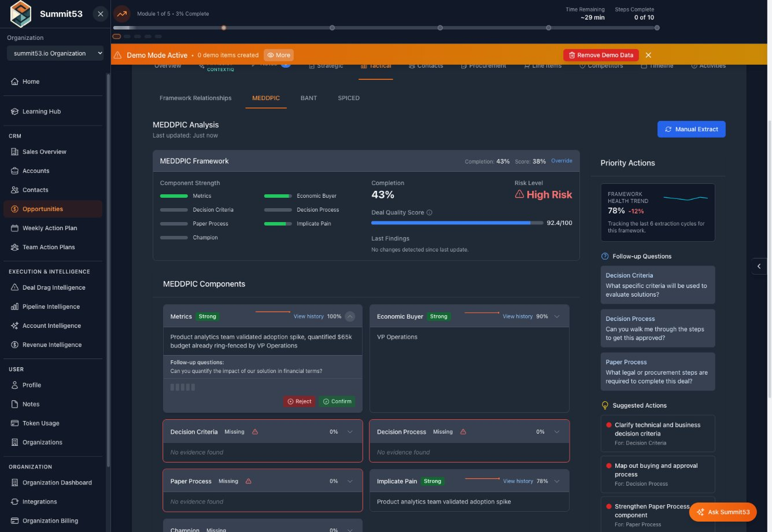Launch the Ask Summit53 assistant

[723, 512]
